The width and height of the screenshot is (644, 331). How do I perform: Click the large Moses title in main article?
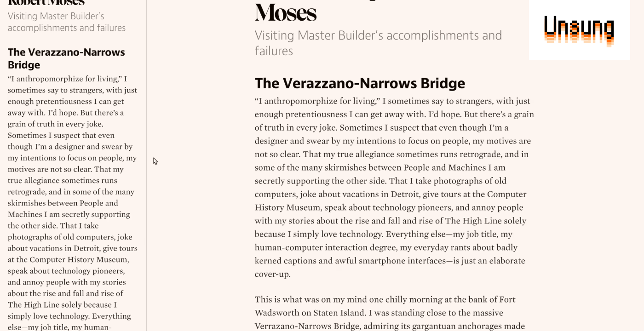[286, 12]
